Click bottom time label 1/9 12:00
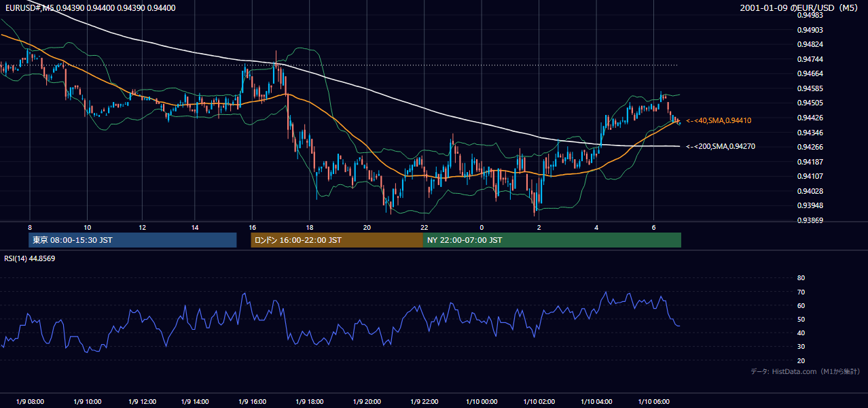Viewport: 868px width, 408px height. tap(142, 402)
